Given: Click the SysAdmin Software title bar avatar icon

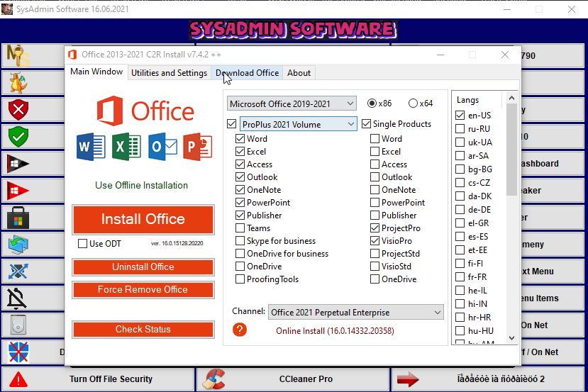Looking at the screenshot, I should [7, 9].
